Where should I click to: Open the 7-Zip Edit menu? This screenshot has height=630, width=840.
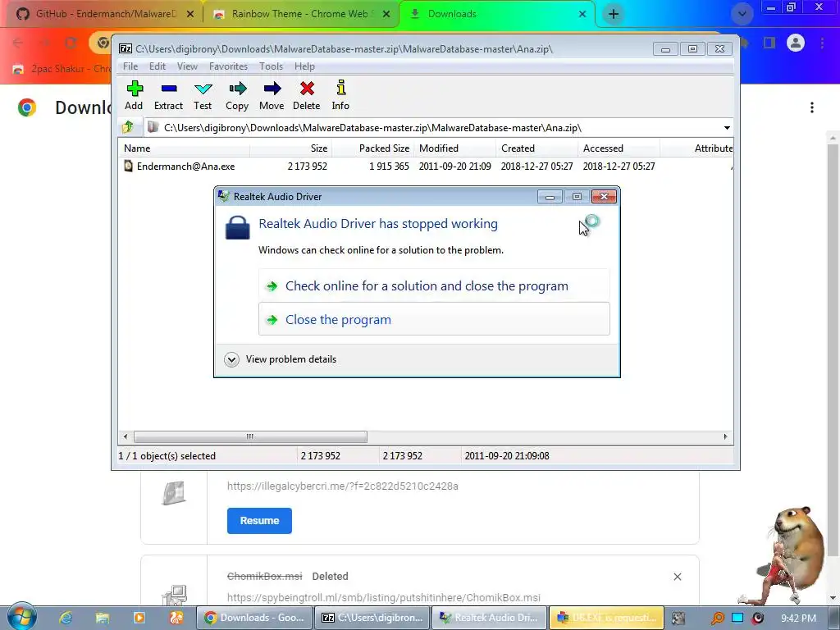coord(157,66)
